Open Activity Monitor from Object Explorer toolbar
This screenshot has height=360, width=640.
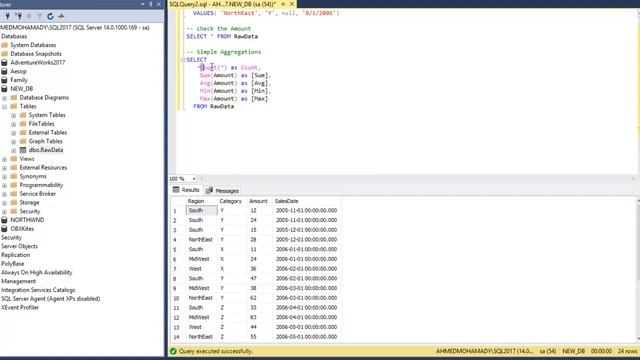tap(61, 16)
